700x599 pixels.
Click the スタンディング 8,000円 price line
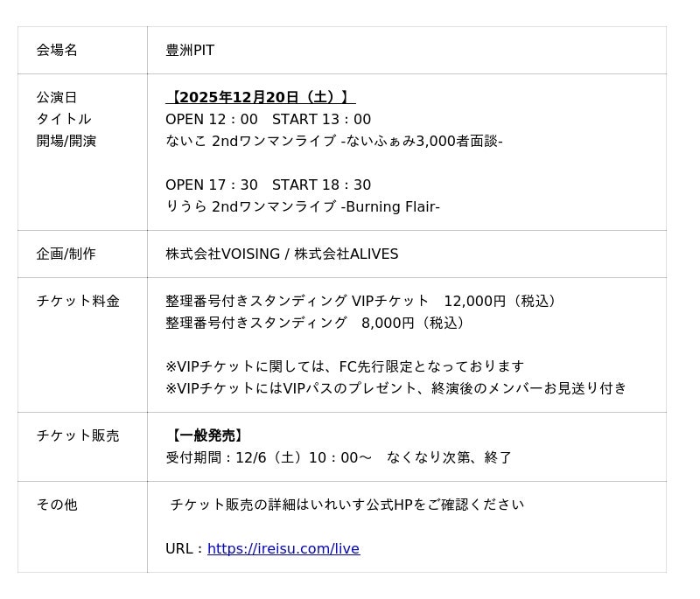tap(316, 324)
